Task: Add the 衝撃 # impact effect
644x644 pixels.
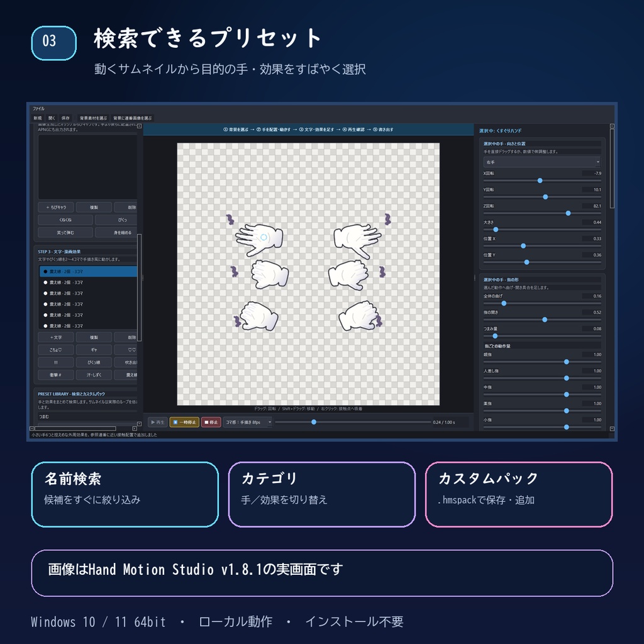Action: tap(56, 375)
